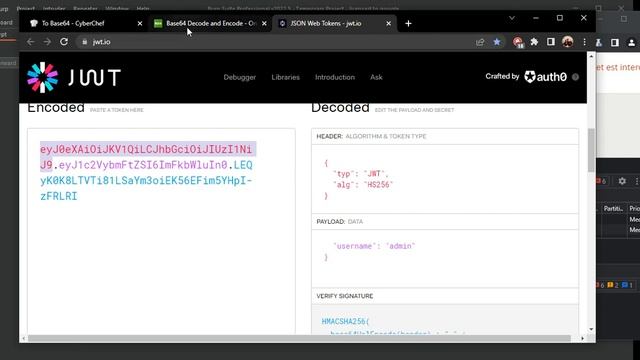Click the background window side panel icon

[615, 42]
